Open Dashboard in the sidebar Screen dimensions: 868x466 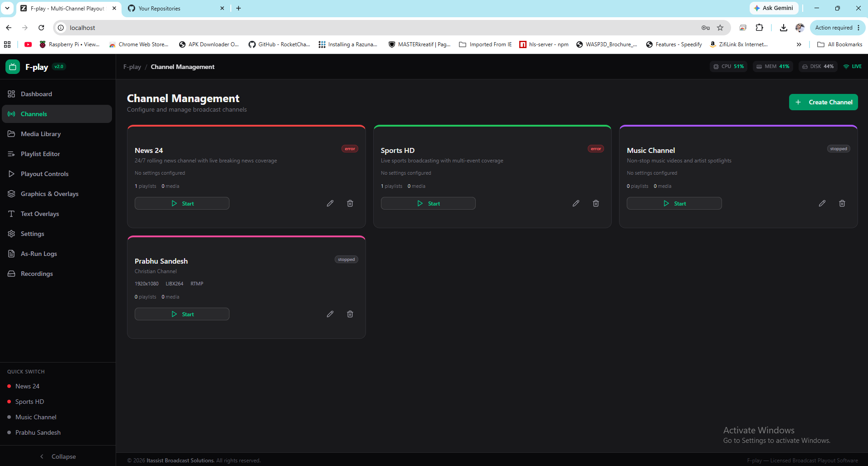[57, 94]
